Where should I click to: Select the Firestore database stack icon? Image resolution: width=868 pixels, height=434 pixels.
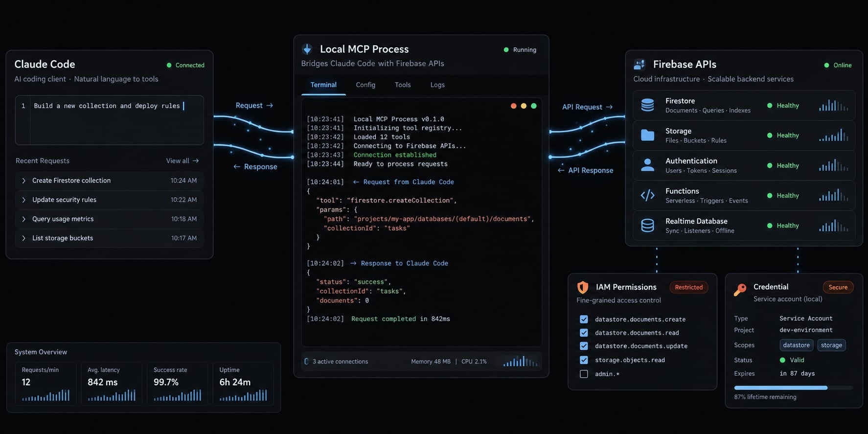(647, 105)
